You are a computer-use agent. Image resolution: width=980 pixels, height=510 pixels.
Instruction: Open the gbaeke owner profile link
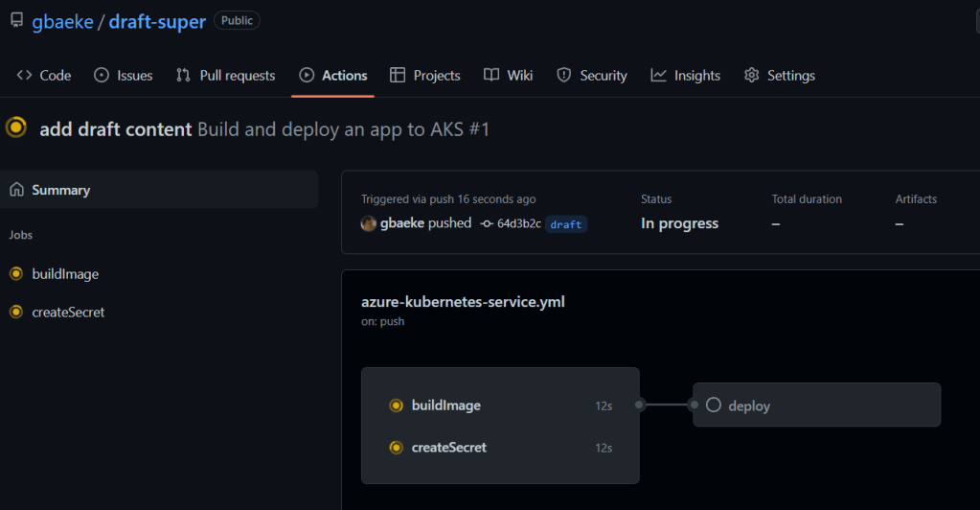pyautogui.click(x=62, y=21)
